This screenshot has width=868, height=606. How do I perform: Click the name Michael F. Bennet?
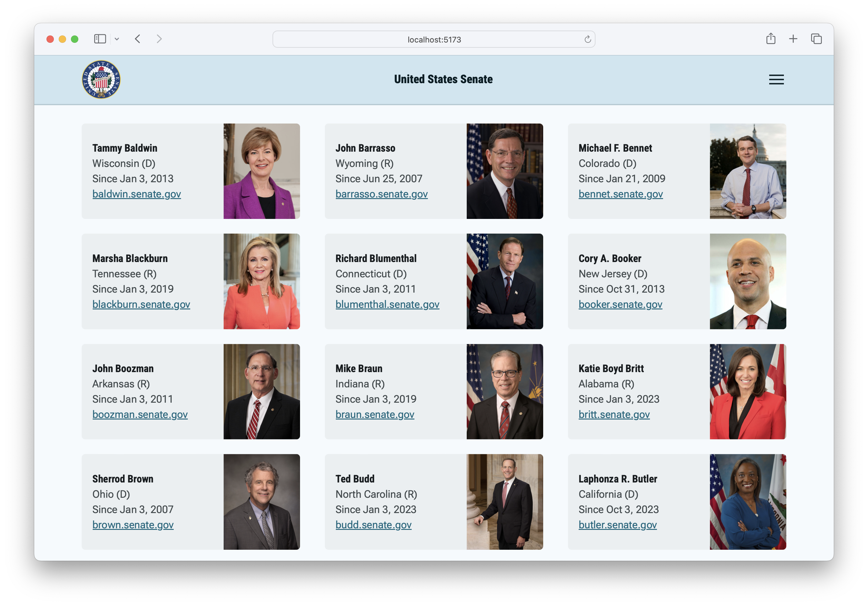click(615, 148)
